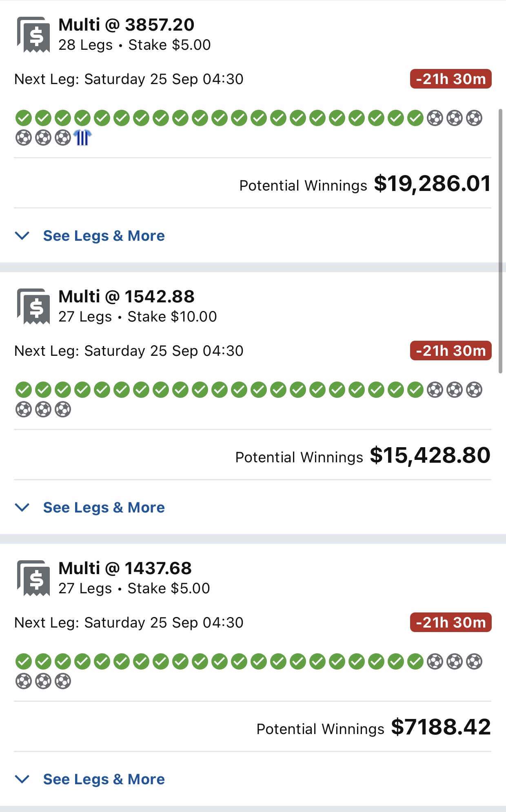Image resolution: width=506 pixels, height=812 pixels.
Task: Tap the last soccer ball in the 1437.68 multi's second row
Action: pos(63,681)
